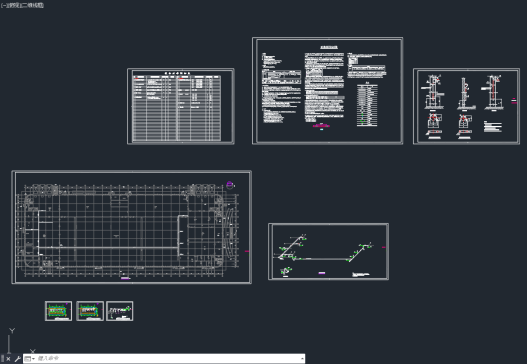This screenshot has width=527, height=364.
Task: Select the section details sheet with red markings
Action: [466, 107]
